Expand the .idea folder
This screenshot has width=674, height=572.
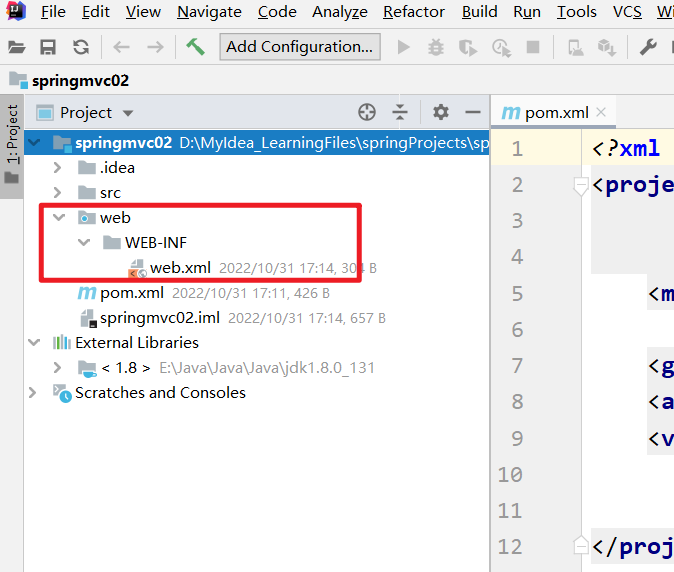(x=57, y=167)
